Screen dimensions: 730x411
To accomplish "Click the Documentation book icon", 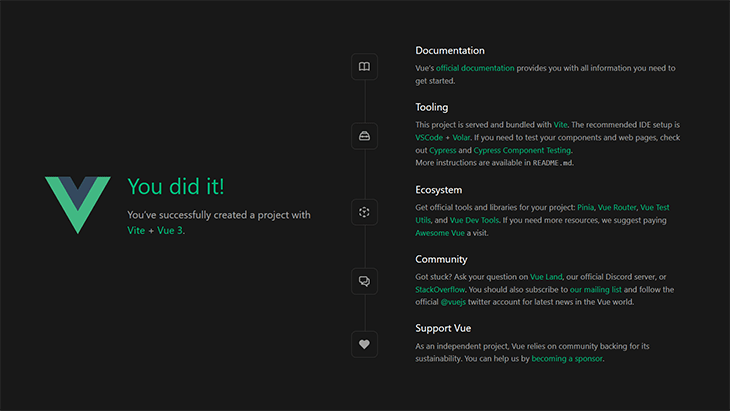I will [365, 67].
